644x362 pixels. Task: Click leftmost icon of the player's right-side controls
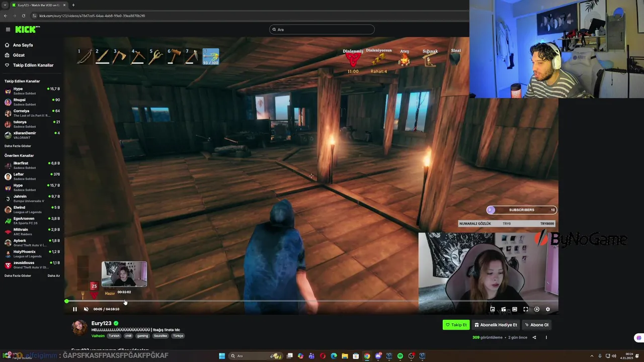click(493, 309)
